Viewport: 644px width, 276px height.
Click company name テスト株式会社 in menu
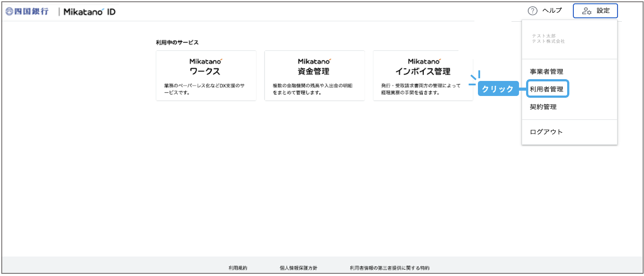(x=549, y=41)
